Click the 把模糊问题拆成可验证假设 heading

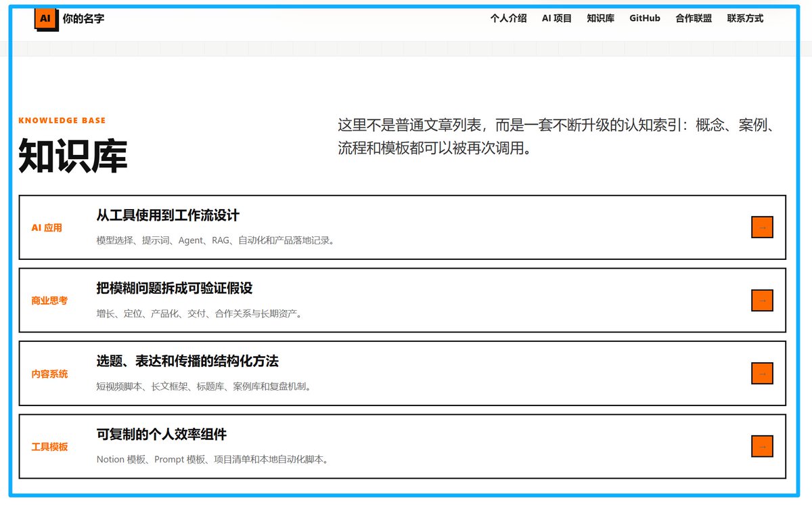tap(175, 288)
